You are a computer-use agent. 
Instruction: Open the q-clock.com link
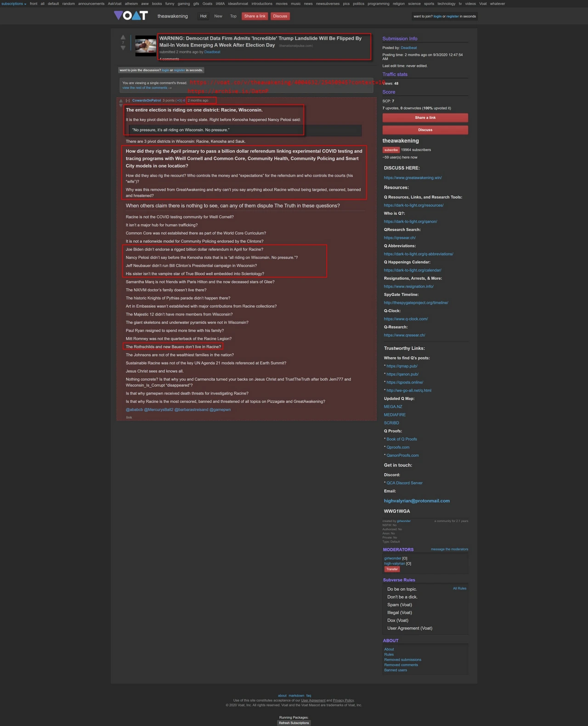click(406, 319)
